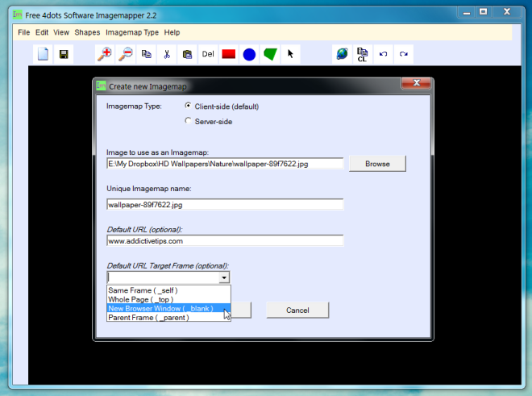Image resolution: width=532 pixels, height=396 pixels.
Task: Click the Browse button
Action: 377,164
